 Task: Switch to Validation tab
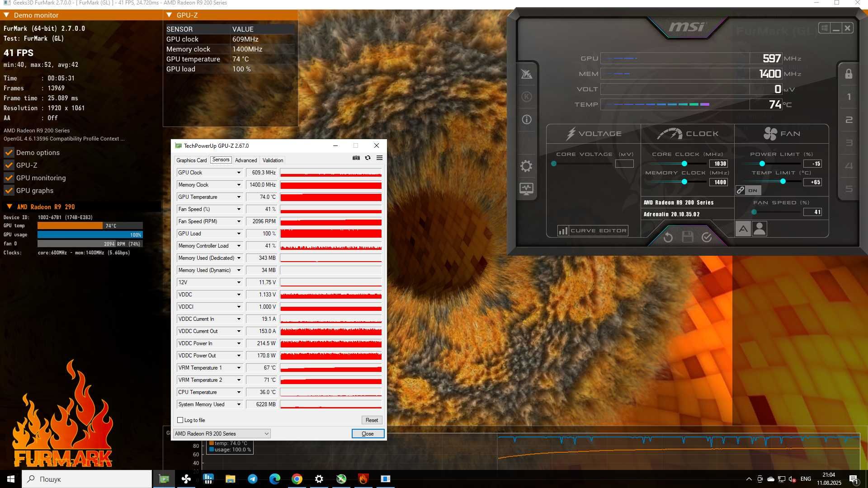273,160
